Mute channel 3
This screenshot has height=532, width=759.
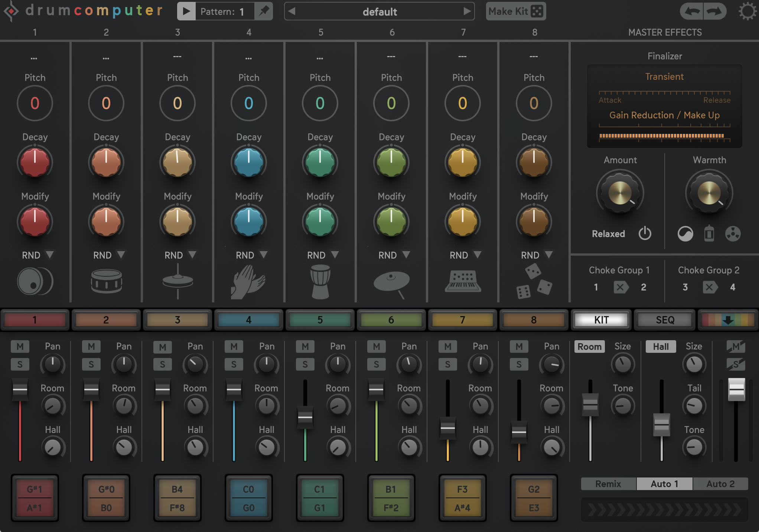[x=163, y=347]
